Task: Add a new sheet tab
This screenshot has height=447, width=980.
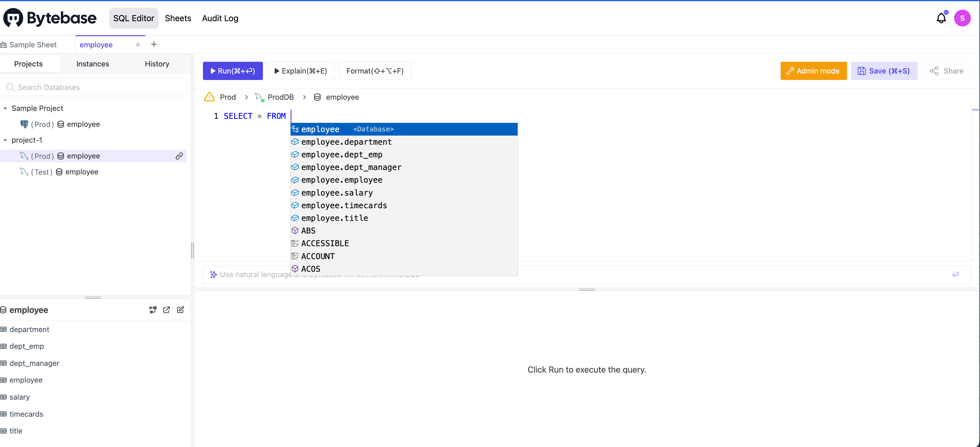Action: coord(154,44)
